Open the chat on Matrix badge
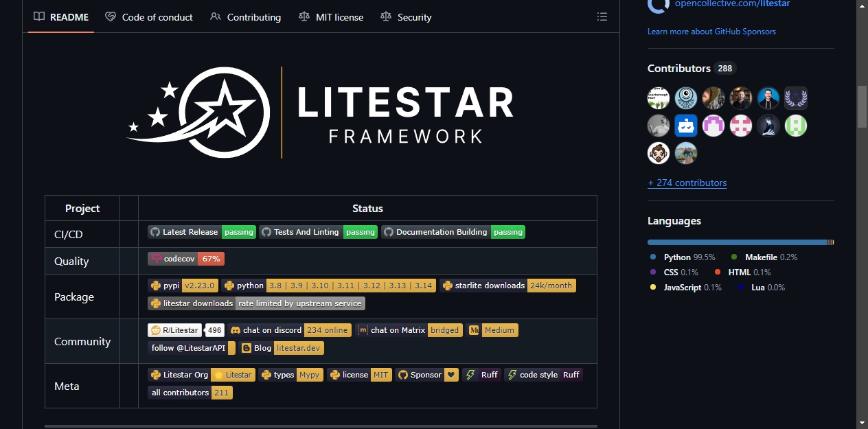The width and height of the screenshot is (868, 429). pos(409,330)
